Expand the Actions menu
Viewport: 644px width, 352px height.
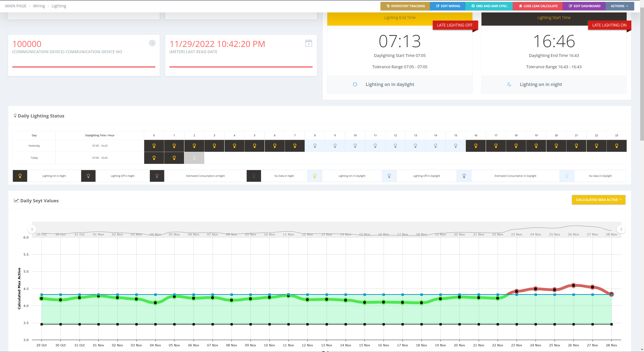pos(619,6)
